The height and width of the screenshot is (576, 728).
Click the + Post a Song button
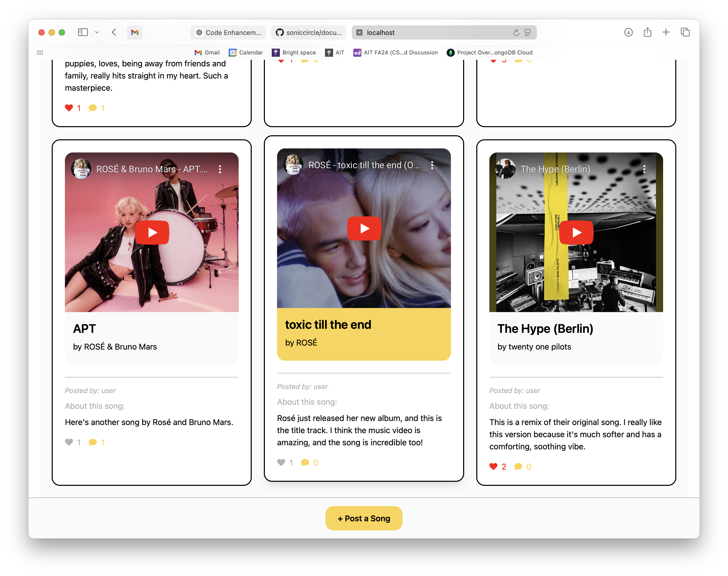pos(364,518)
